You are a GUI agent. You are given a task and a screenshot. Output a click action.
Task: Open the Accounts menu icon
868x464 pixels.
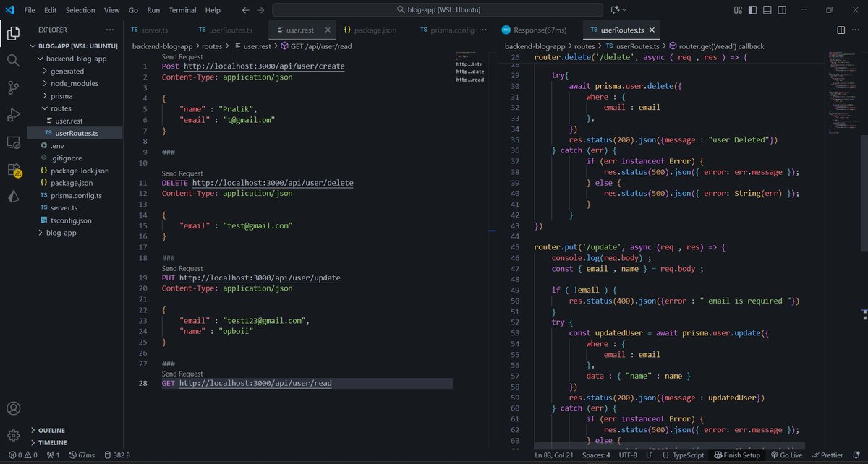[13, 408]
